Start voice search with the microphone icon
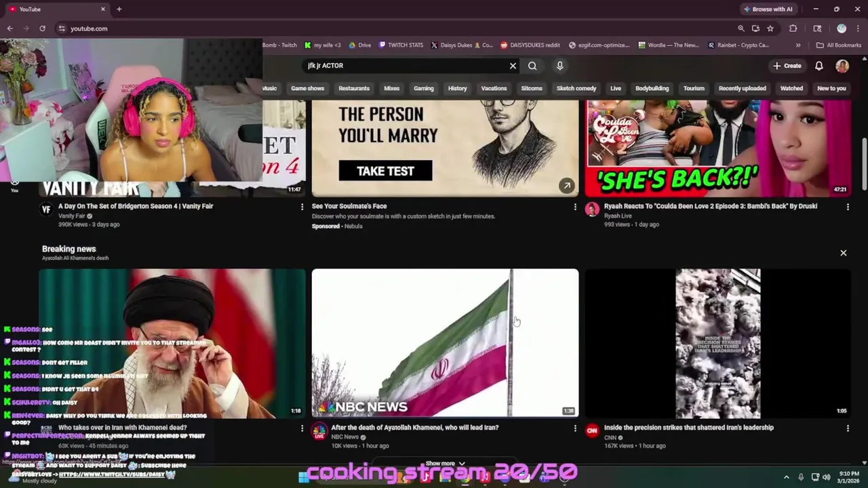 (x=559, y=66)
